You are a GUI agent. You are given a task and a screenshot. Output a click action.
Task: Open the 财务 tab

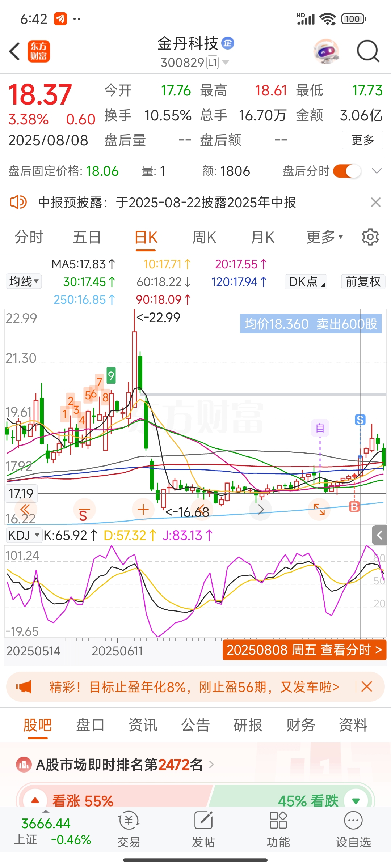[x=301, y=725]
